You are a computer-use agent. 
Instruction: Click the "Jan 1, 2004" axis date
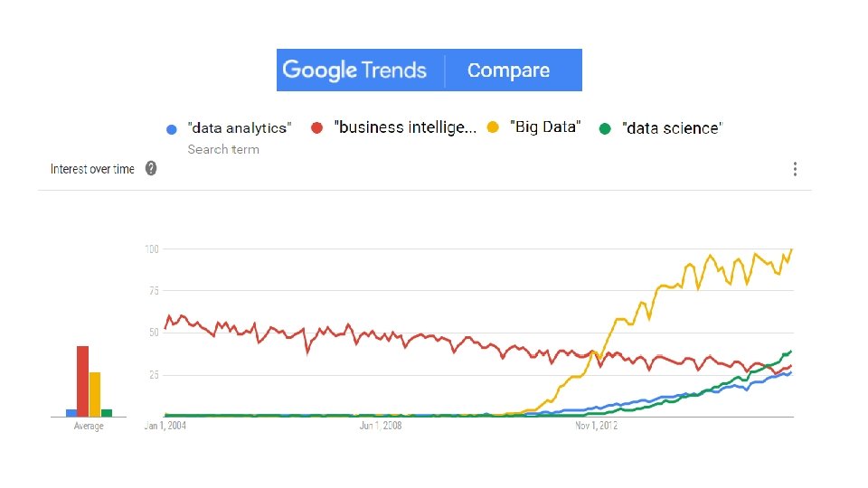(165, 426)
